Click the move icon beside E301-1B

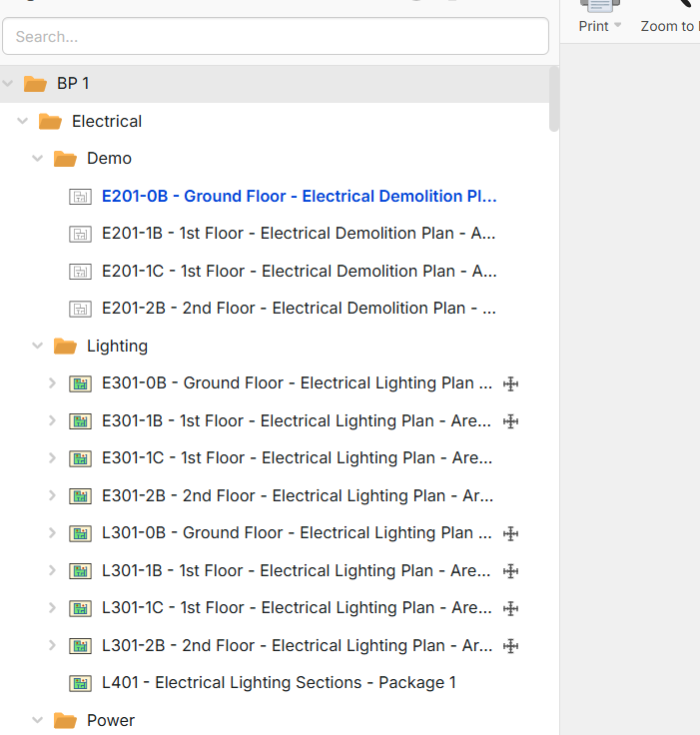click(510, 421)
